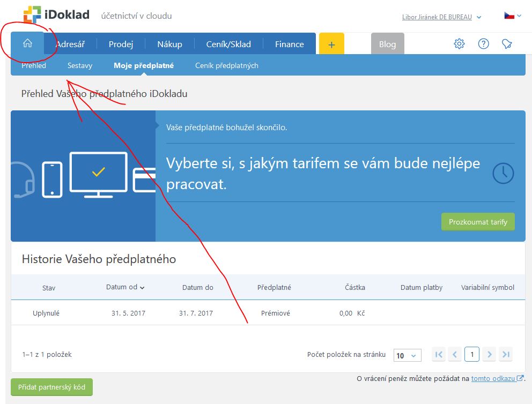Viewport: 532px width, 404px height.
Task: Expand the Libor Jiránek DE BUREAU account menu
Action: click(x=441, y=17)
